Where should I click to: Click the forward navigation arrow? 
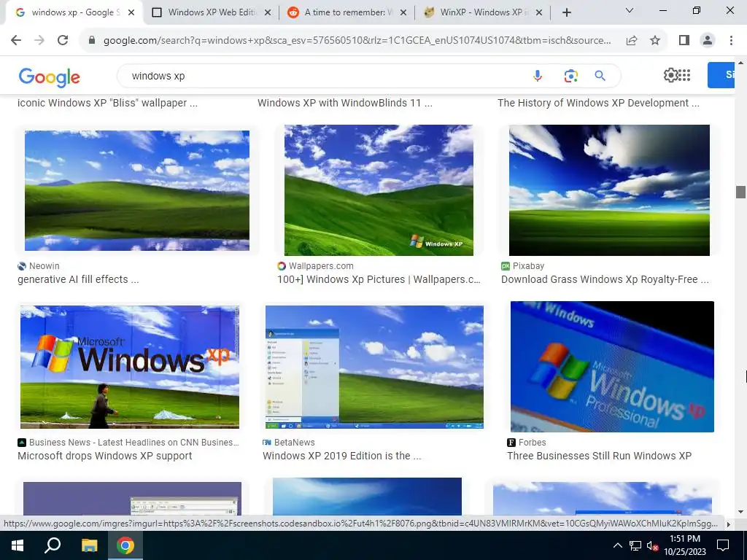pos(39,41)
